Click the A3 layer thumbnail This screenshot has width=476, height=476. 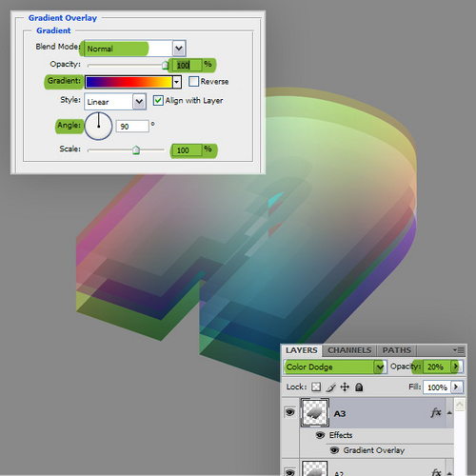tap(315, 413)
